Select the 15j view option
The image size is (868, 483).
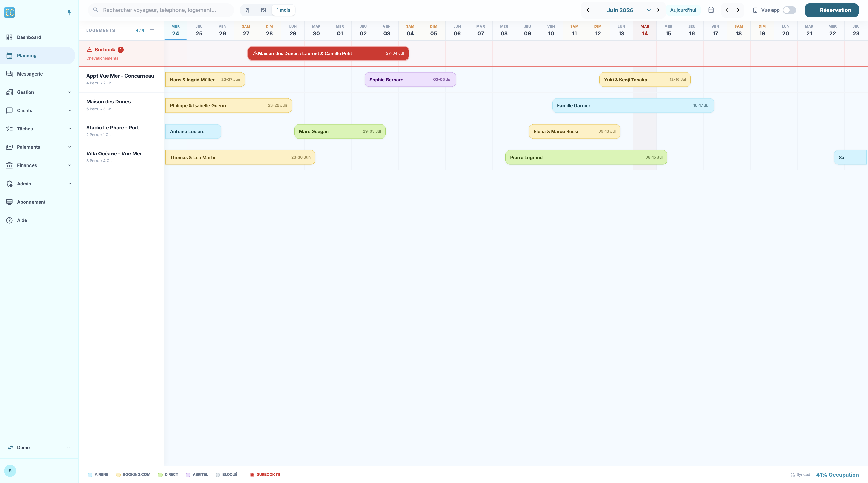point(263,10)
